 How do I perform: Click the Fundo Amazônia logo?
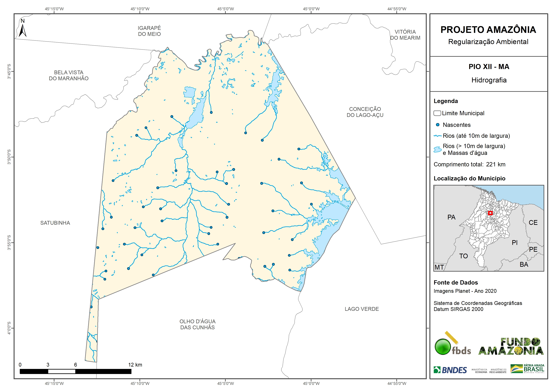[x=511, y=347]
